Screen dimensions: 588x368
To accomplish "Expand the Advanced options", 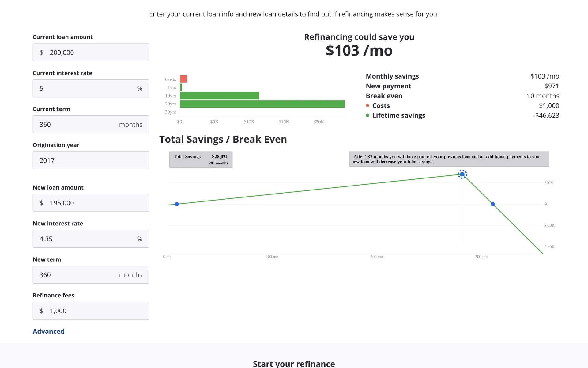I will (48, 331).
